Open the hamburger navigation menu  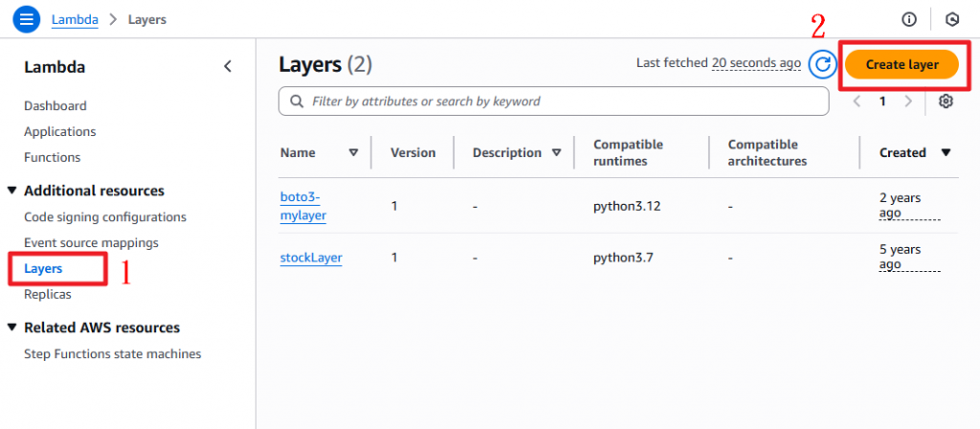pyautogui.click(x=27, y=18)
